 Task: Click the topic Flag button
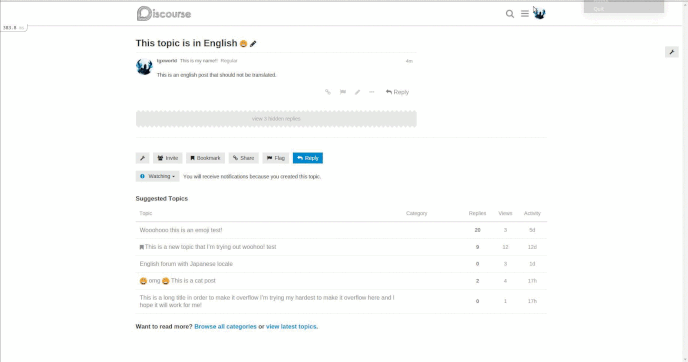click(x=276, y=158)
